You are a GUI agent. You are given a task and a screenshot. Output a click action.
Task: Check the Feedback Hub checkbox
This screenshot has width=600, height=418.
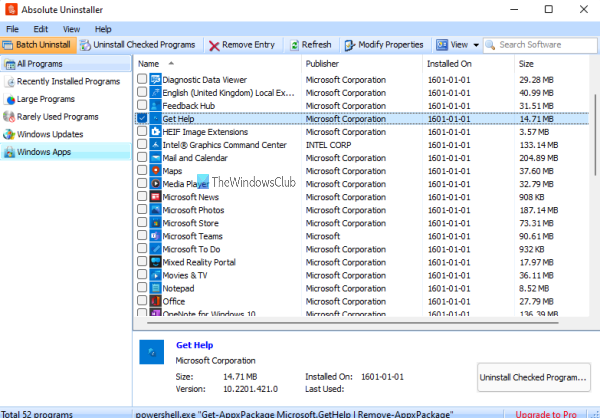tap(142, 105)
